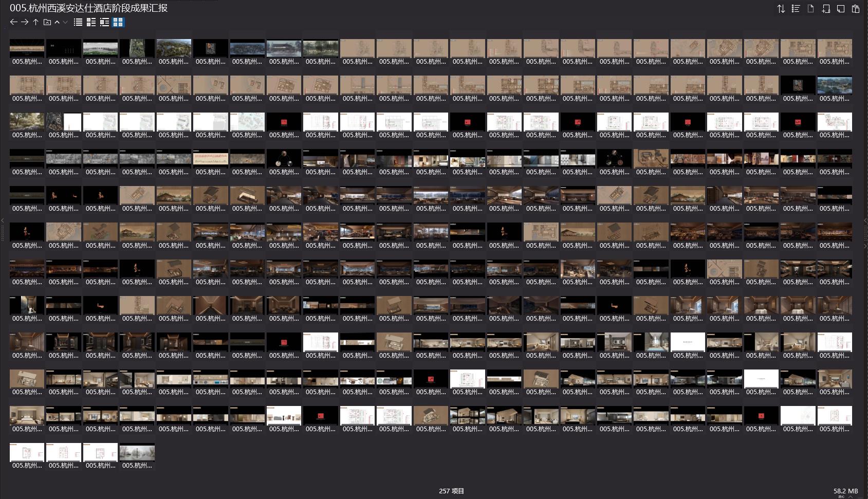Click the sticky note icon in top-right toolbar

tap(841, 9)
